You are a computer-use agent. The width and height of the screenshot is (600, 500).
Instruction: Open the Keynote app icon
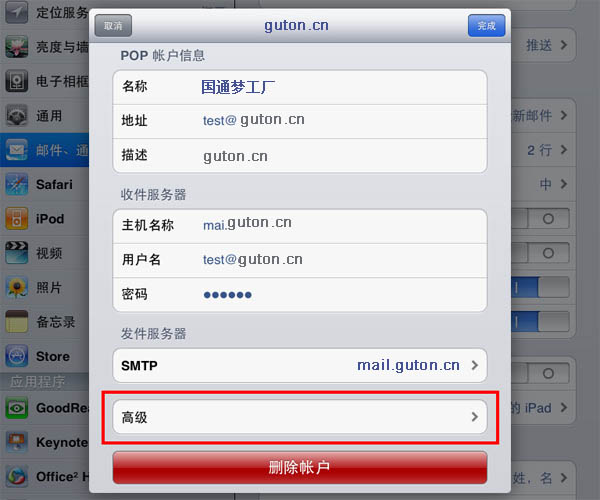[x=16, y=442]
